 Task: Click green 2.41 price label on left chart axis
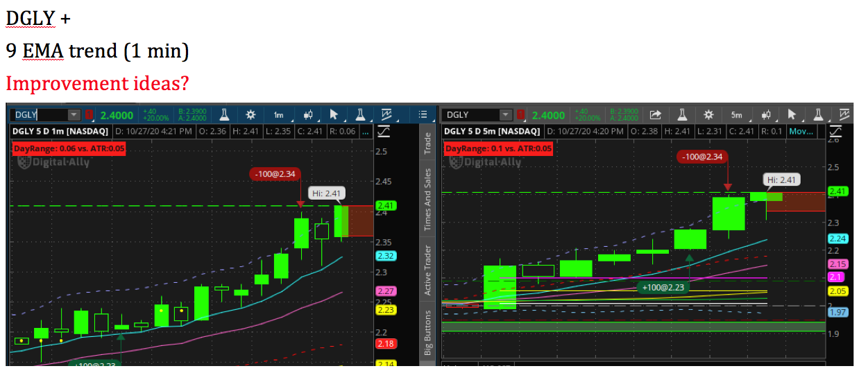pyautogui.click(x=386, y=205)
